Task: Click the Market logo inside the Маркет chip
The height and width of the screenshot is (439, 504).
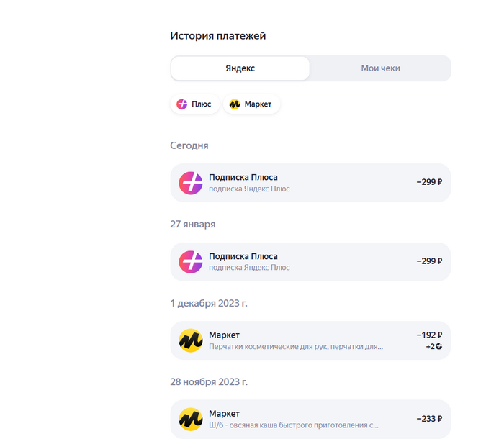Action: 235,104
